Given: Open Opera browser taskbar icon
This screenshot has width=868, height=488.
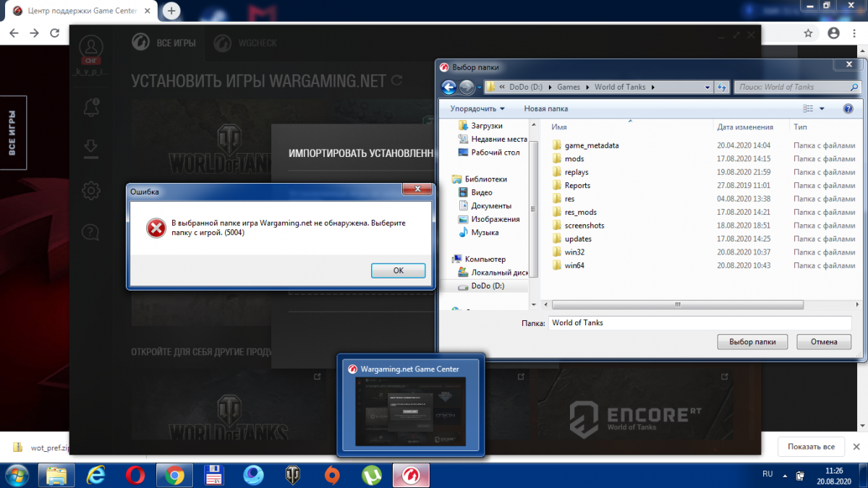Looking at the screenshot, I should 135,475.
